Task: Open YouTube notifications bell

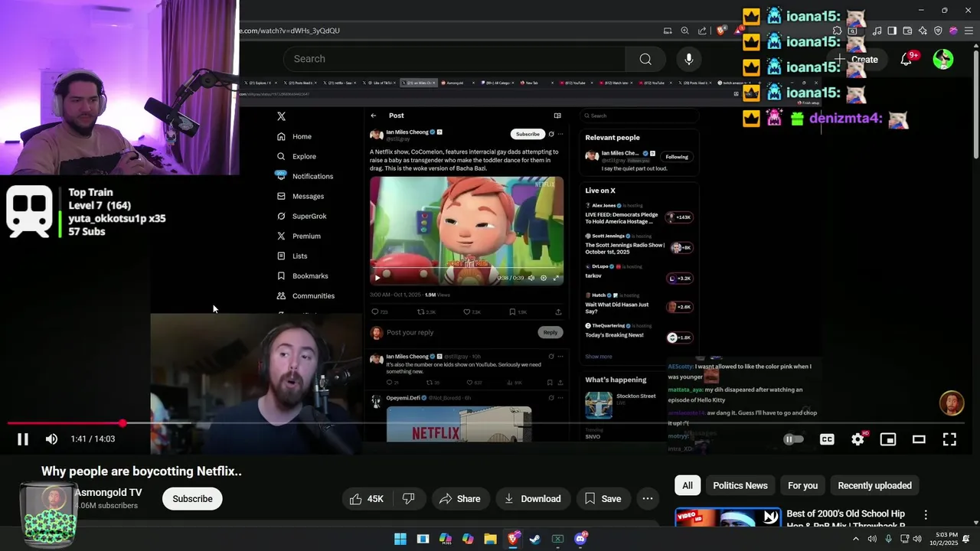Action: click(x=906, y=59)
